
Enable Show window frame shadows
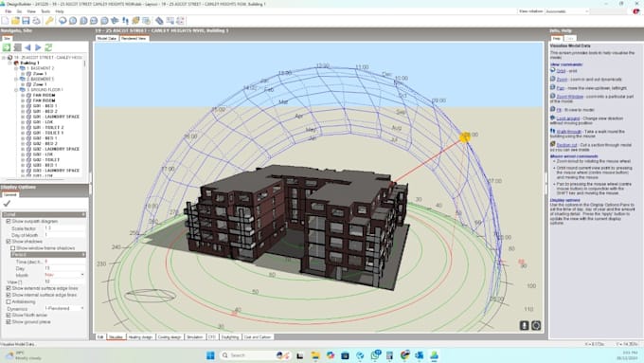(12, 248)
